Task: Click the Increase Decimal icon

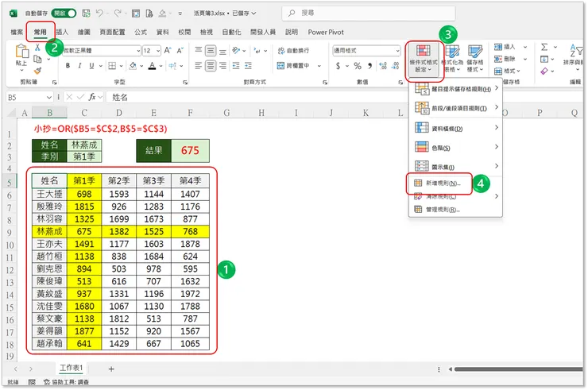Action: (x=383, y=66)
